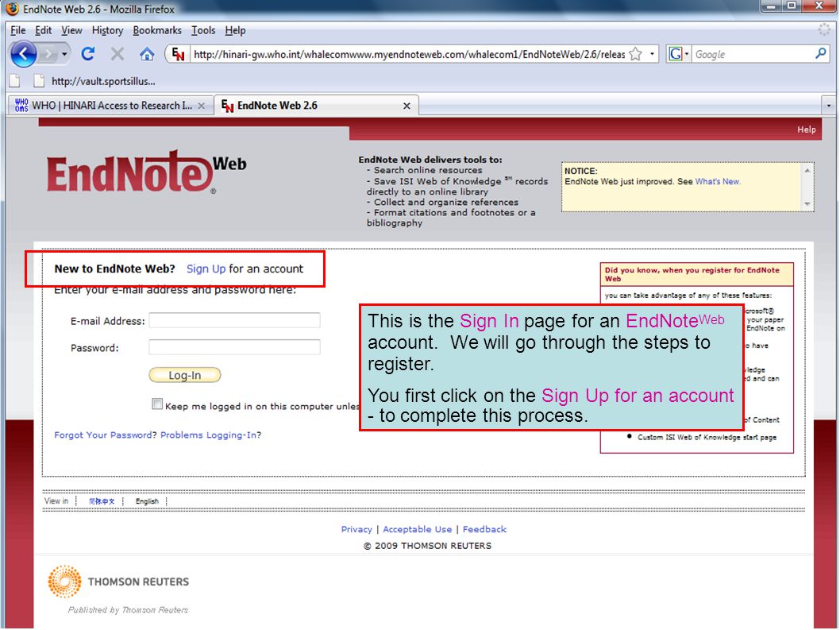Viewport: 840px width, 630px height.
Task: Close the EndNote Web 2.6 tab
Action: (x=407, y=106)
